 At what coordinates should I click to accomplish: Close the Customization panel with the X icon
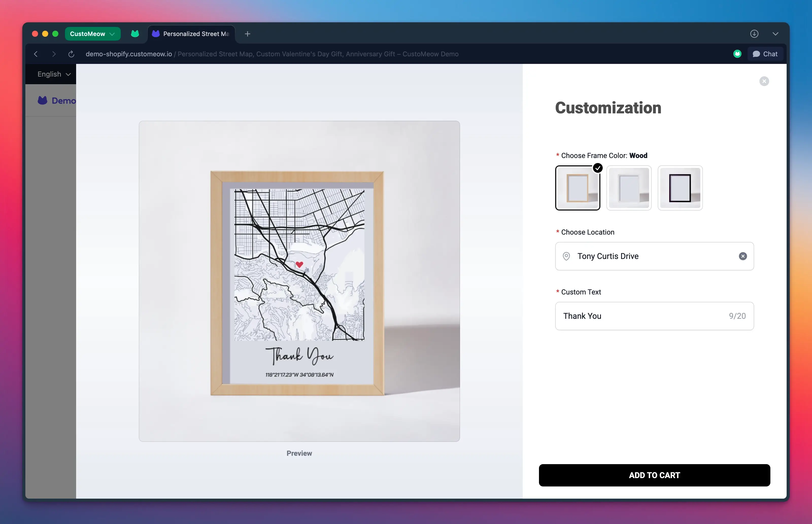(x=764, y=81)
